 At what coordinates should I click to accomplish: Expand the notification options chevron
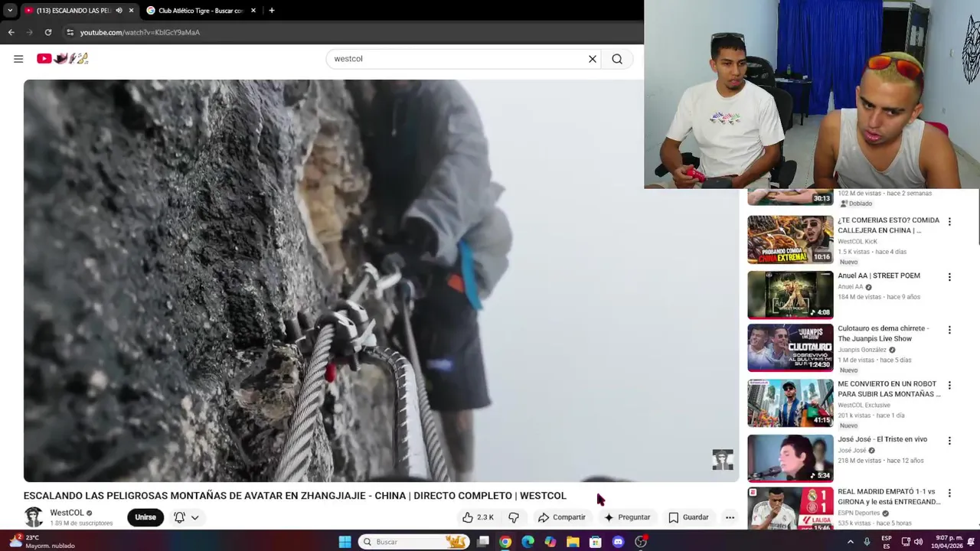coord(194,517)
